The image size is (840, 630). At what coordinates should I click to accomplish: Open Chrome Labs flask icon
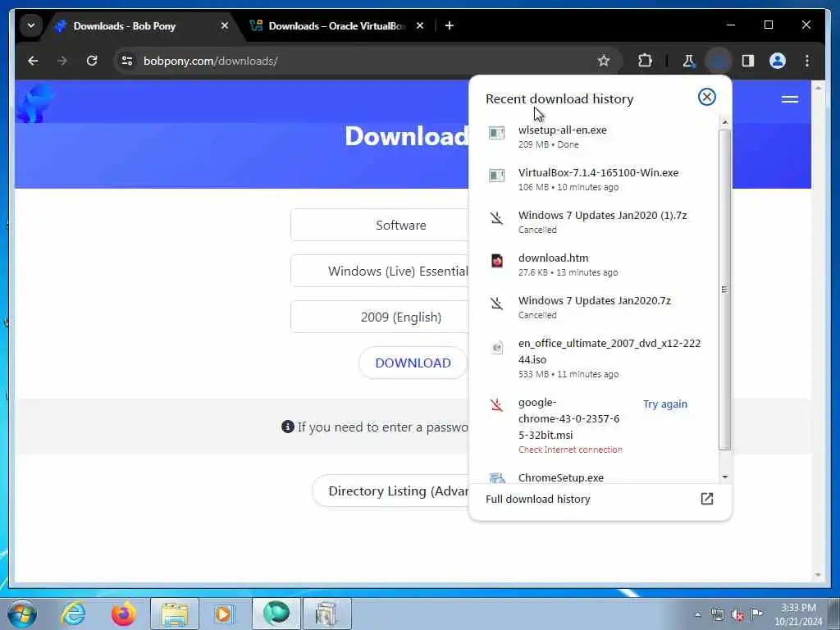688,61
